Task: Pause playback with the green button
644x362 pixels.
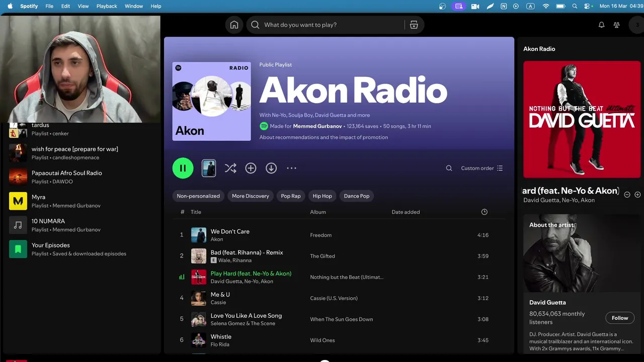Action: click(183, 168)
